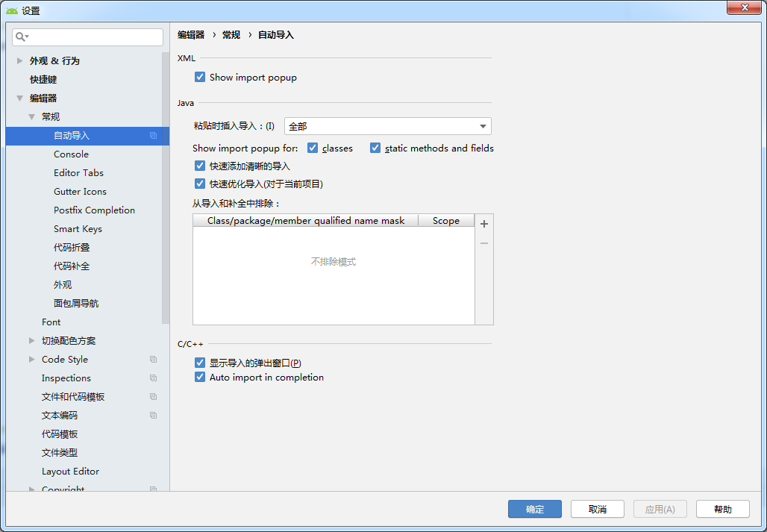Viewport: 767px width, 532px height.
Task: Click the Class/package/member qualified name mask header
Action: coord(306,221)
